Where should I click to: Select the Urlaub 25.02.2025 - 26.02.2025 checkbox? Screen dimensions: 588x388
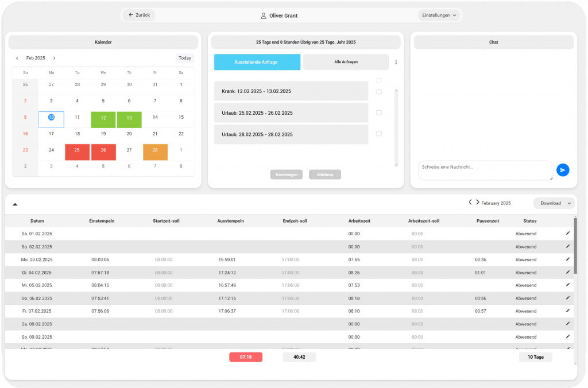[x=379, y=112]
